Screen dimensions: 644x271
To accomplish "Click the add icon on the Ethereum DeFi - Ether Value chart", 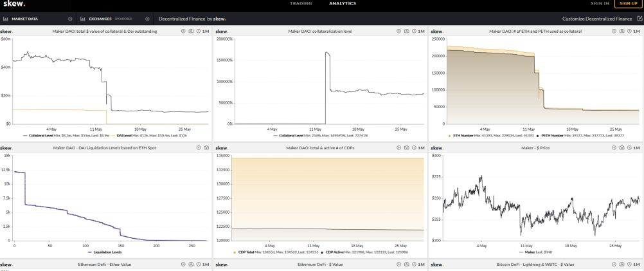I will coord(184,265).
